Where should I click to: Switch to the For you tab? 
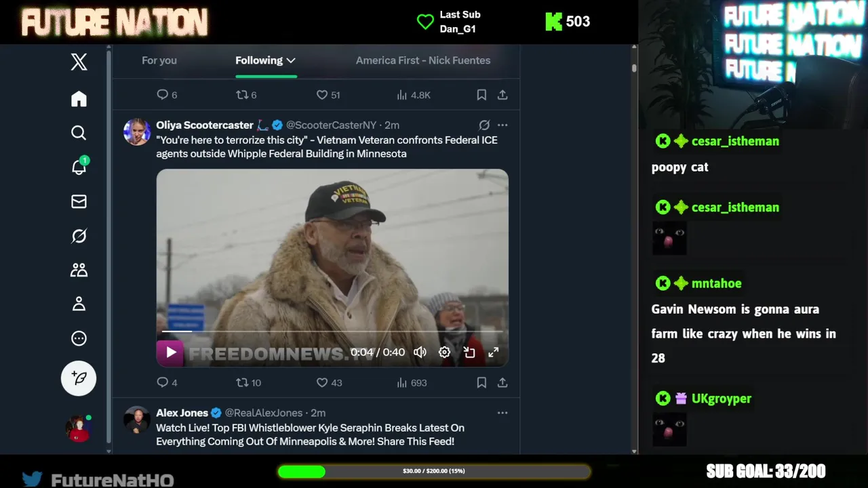[x=159, y=60]
